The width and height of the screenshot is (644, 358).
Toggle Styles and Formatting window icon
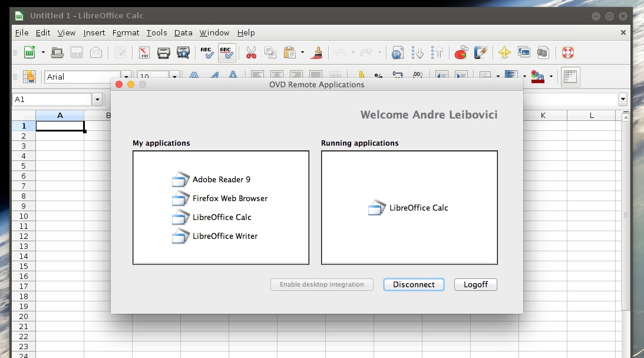tap(29, 77)
